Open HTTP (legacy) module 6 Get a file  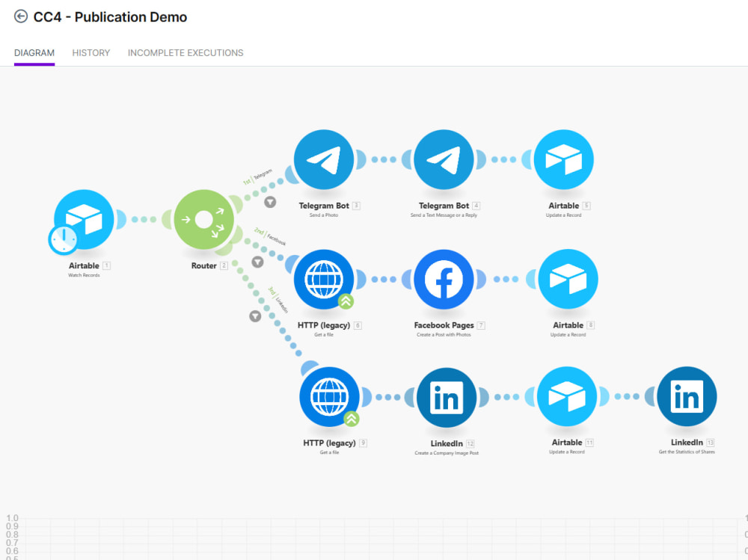pyautogui.click(x=324, y=279)
